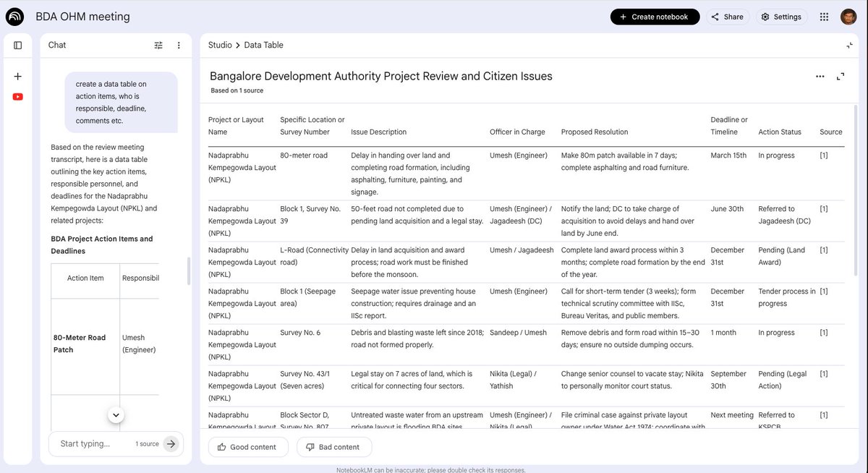Click the '1 month' timeline cell
868x473 pixels.
click(x=723, y=333)
